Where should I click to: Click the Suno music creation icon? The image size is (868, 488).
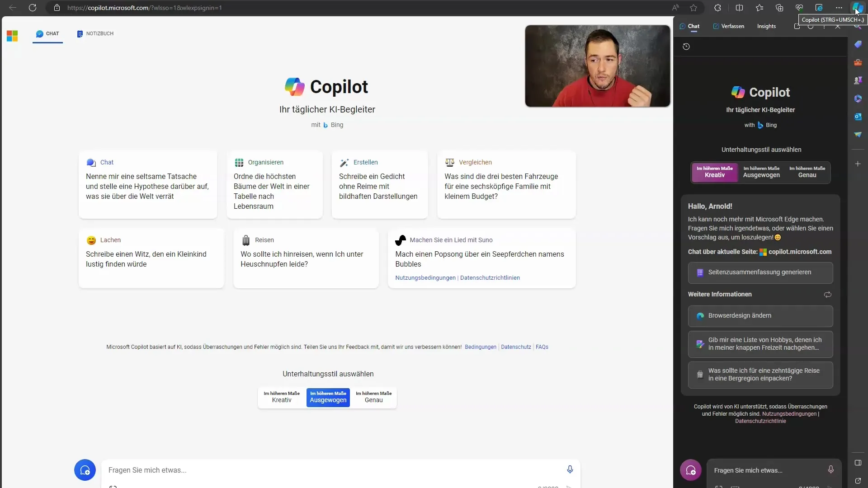(x=400, y=239)
